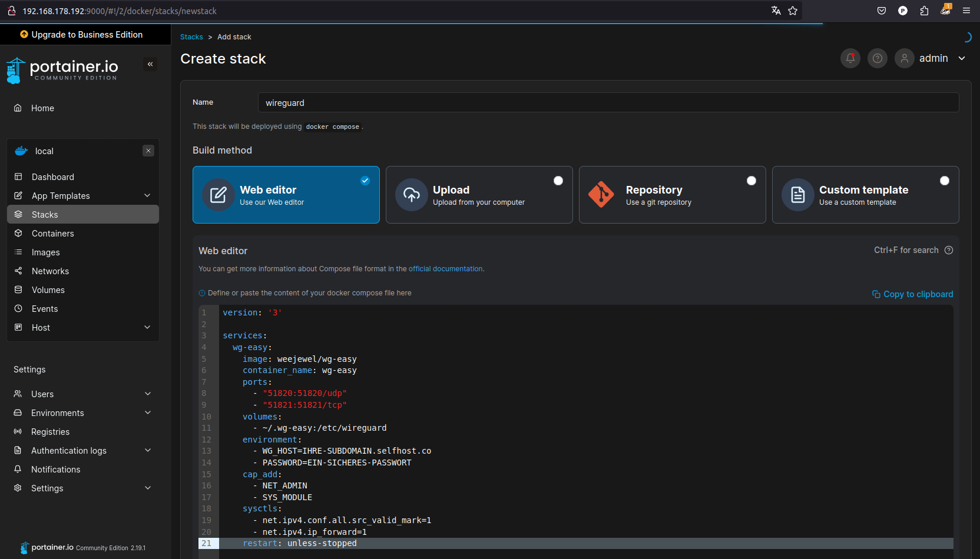Close the local environment with X
This screenshot has height=559, width=980.
click(148, 151)
